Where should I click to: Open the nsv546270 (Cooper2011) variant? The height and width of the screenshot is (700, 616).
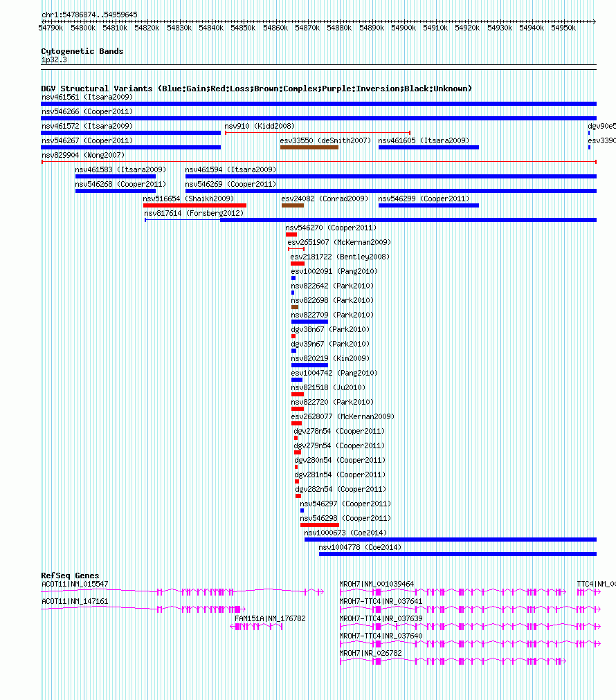pyautogui.click(x=331, y=228)
